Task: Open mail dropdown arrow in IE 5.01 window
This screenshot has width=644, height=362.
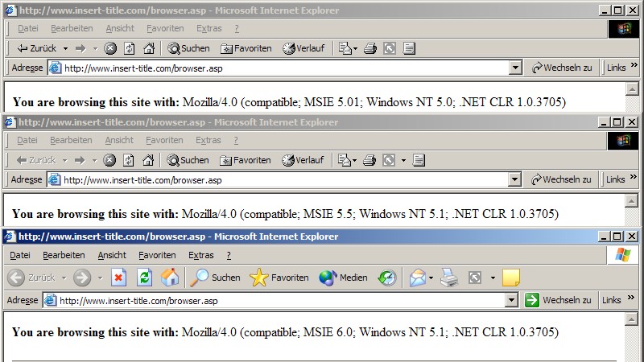Action: click(355, 49)
